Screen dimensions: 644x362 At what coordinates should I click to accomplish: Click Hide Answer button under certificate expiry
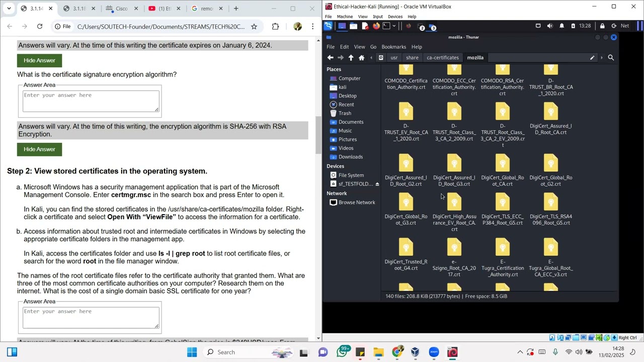[x=39, y=60]
